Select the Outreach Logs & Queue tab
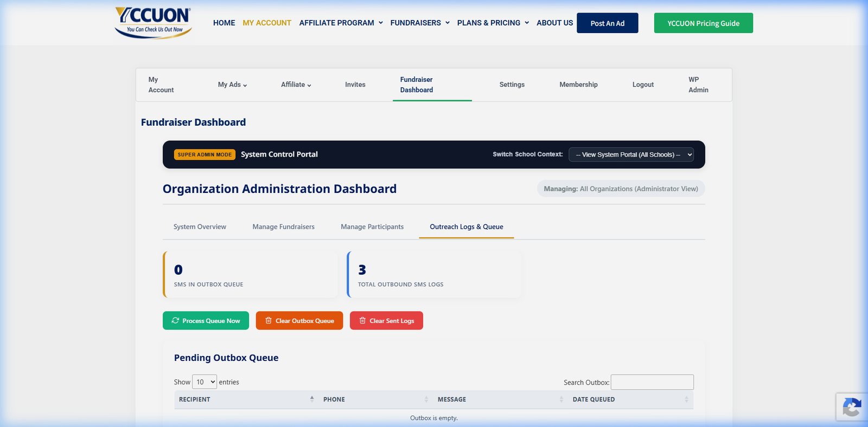The height and width of the screenshot is (427, 868). point(467,227)
